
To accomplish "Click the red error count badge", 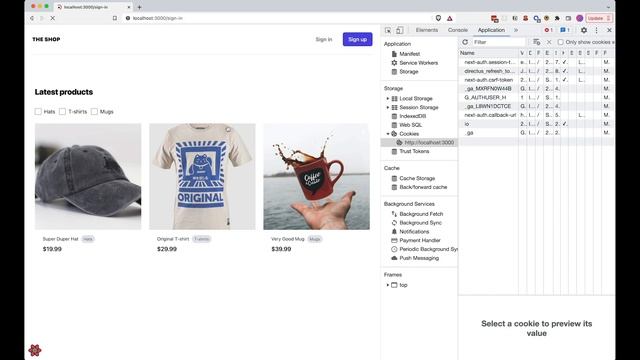I will pos(548,30).
